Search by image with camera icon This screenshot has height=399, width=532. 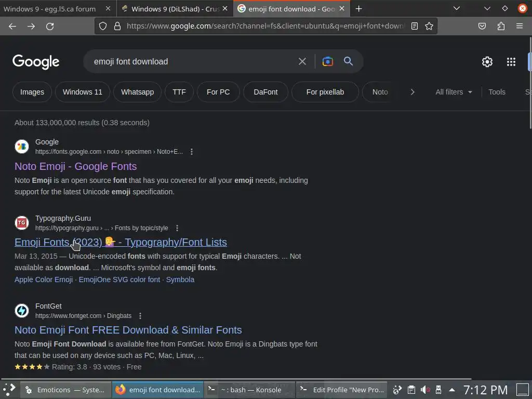(328, 61)
